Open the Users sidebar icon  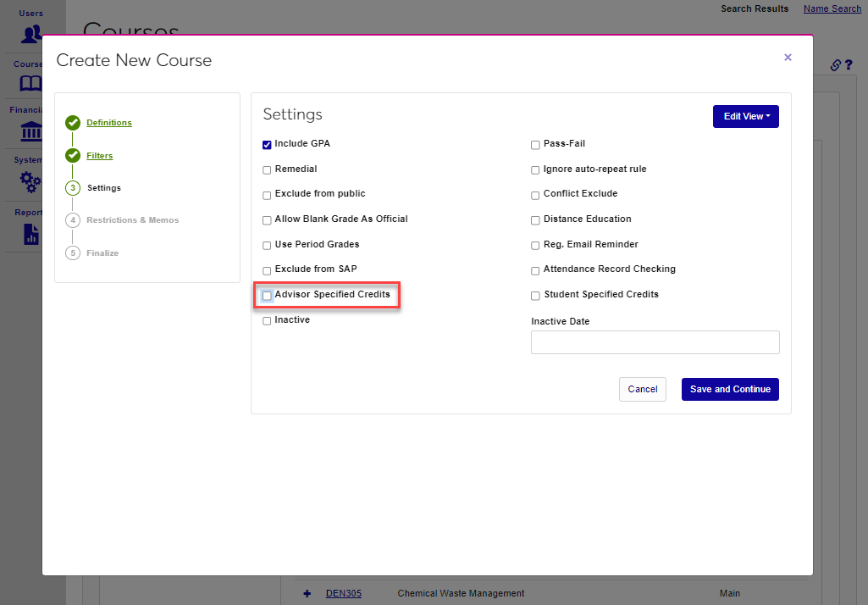click(31, 35)
